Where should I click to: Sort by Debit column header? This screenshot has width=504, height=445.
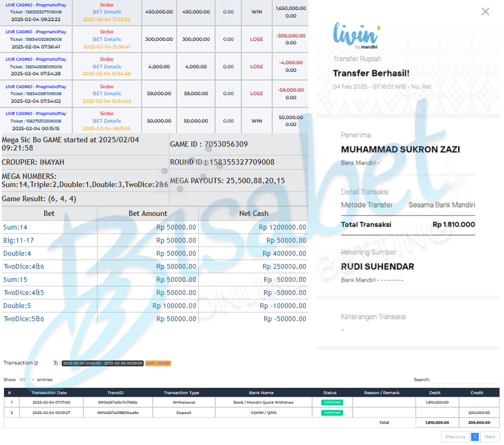[x=435, y=393]
